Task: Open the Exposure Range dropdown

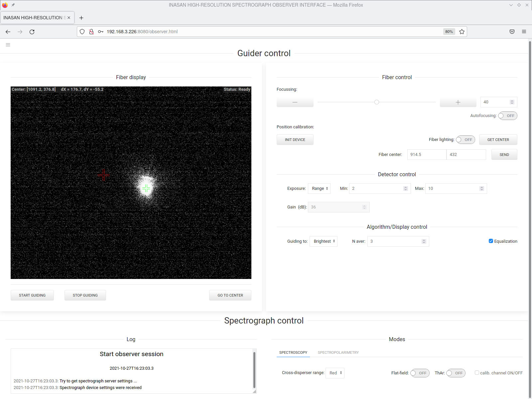Action: [319, 189]
